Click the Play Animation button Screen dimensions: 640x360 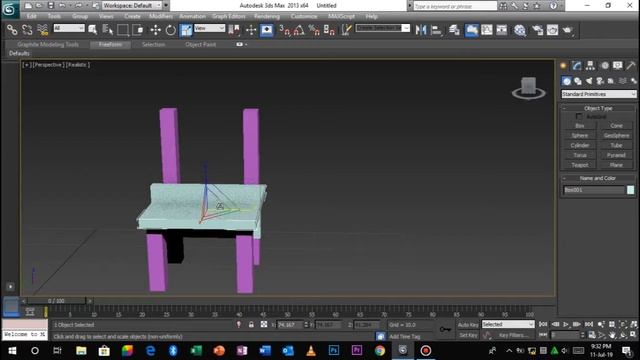point(566,324)
